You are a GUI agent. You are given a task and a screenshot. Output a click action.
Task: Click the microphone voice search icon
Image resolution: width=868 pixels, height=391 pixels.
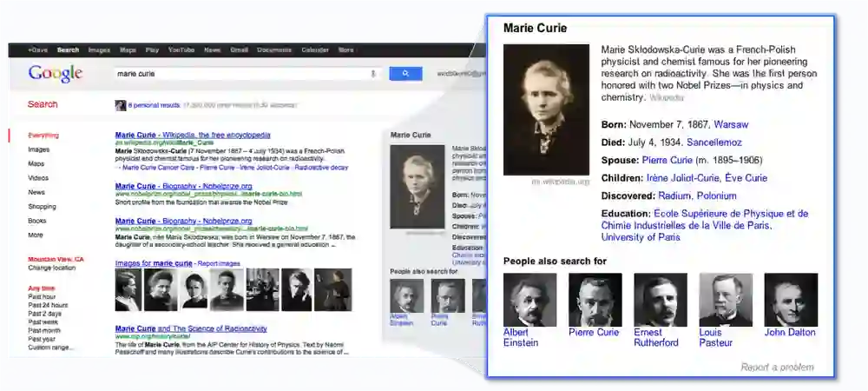pos(373,74)
